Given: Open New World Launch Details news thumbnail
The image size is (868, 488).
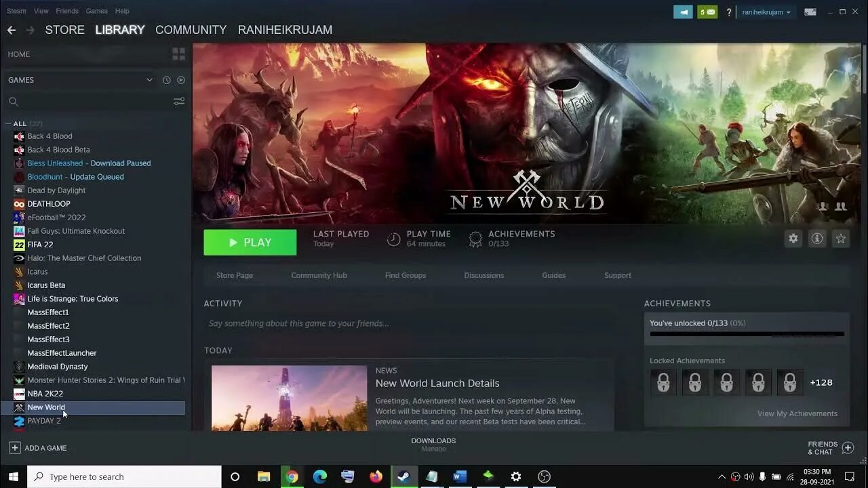Looking at the screenshot, I should coord(290,399).
